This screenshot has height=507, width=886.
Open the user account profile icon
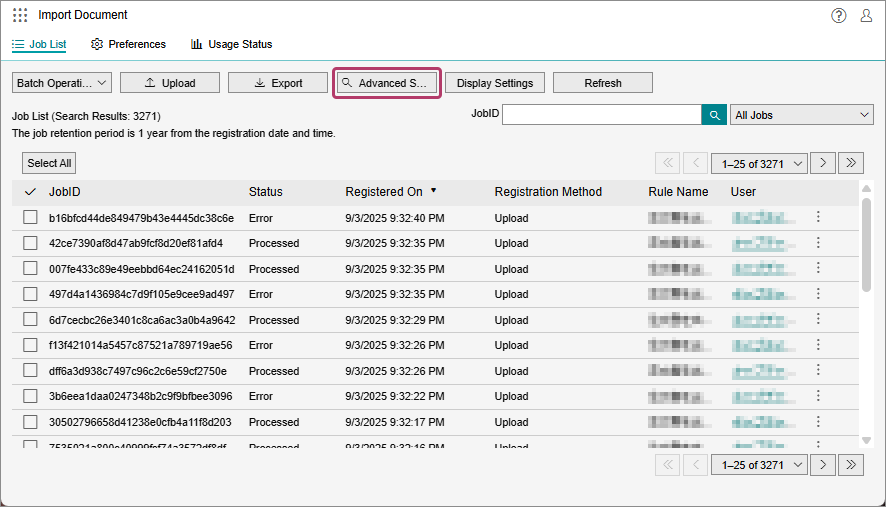[x=866, y=15]
